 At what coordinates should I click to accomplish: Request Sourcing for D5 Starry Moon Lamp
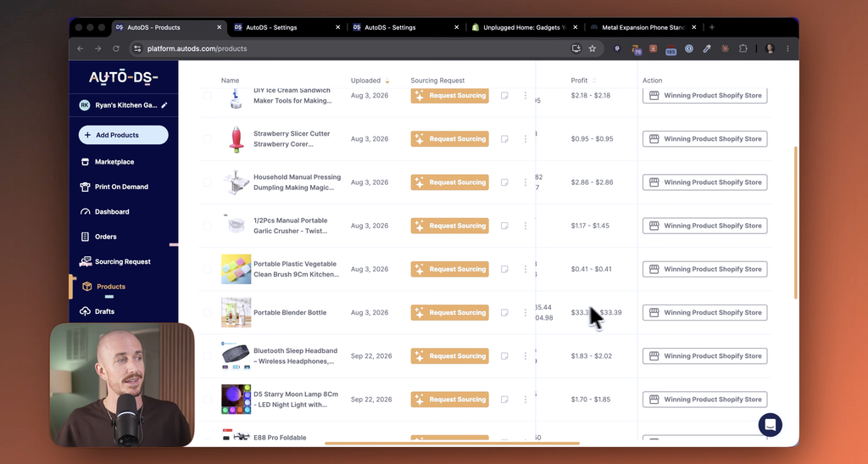pos(449,400)
